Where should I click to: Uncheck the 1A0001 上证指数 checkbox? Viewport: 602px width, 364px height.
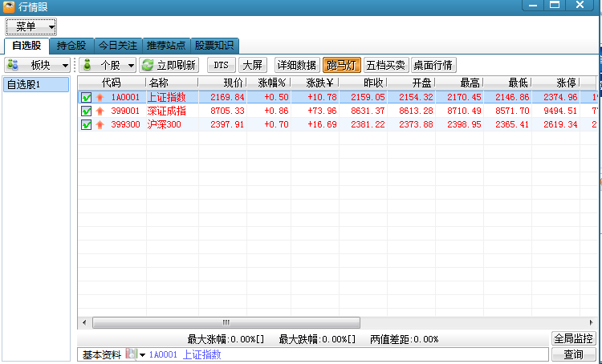coord(87,98)
